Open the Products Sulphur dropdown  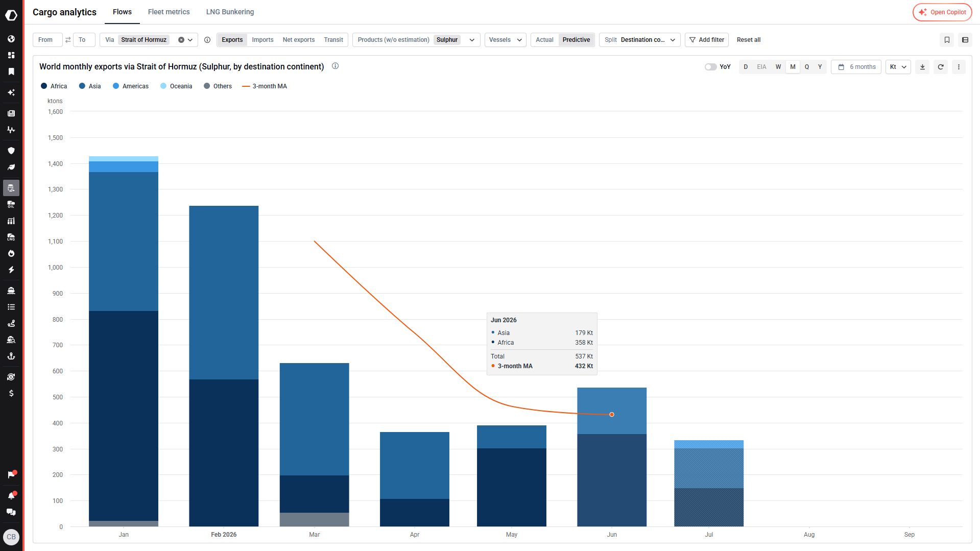(416, 40)
